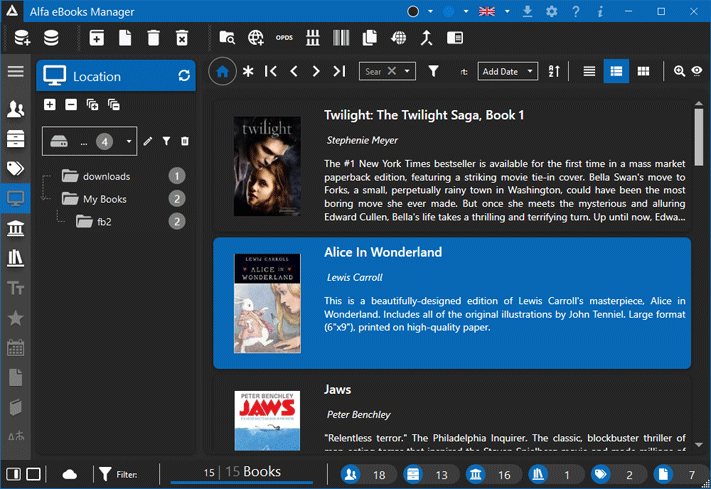Open the barcode scanner tool
Screen dimensions: 711x489
[341, 38]
